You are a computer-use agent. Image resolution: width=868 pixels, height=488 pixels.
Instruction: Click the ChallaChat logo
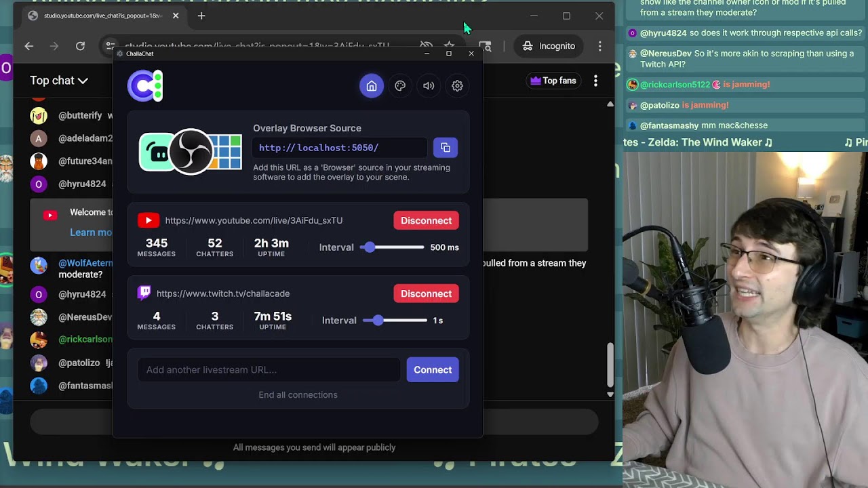tap(146, 86)
